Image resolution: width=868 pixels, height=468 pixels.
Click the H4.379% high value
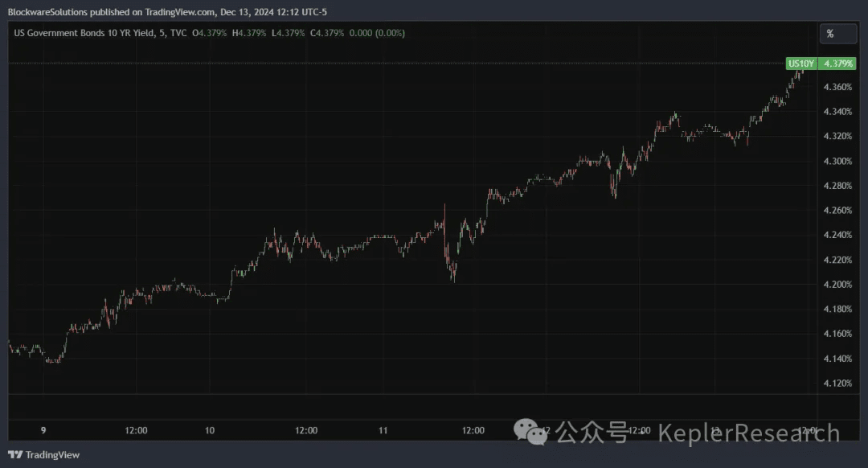click(x=249, y=33)
